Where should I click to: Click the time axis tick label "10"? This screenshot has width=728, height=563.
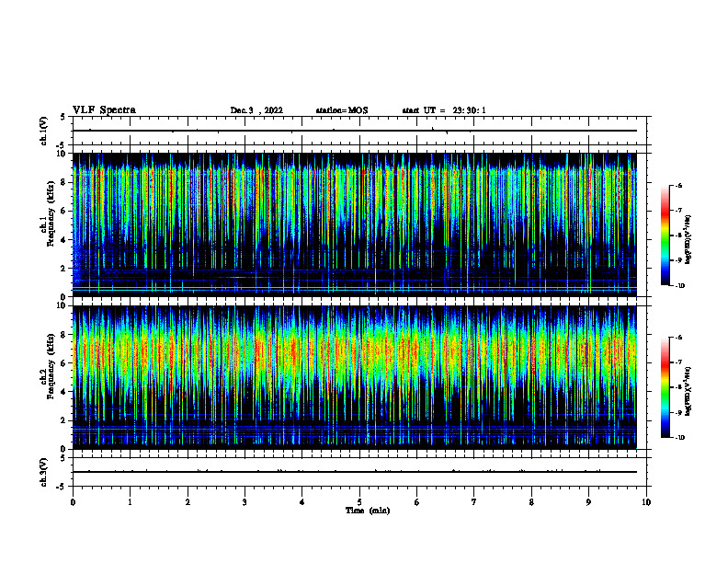click(646, 502)
